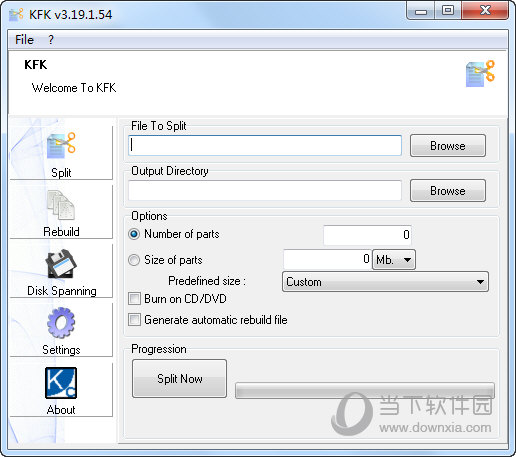
Task: Expand the Predefined size Custom dropdown
Action: click(x=385, y=282)
